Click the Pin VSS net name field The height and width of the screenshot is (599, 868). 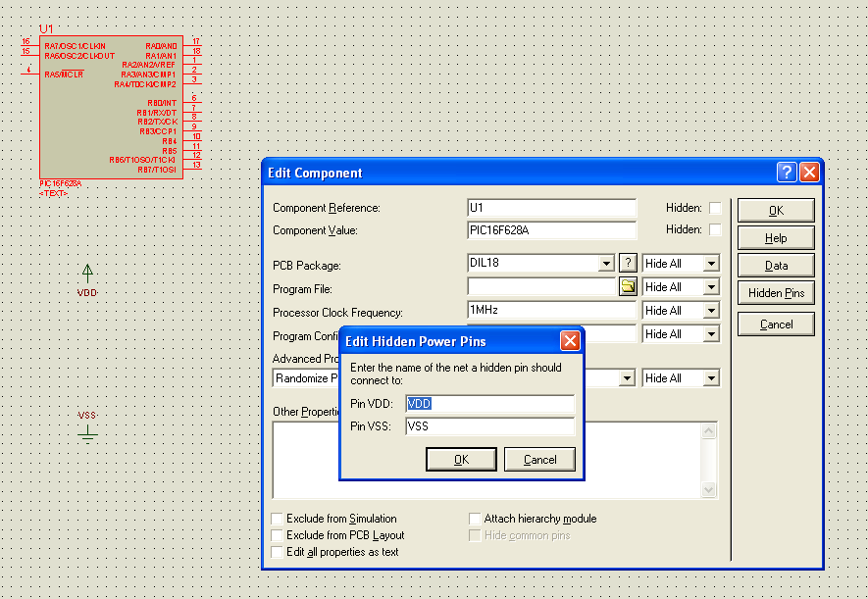click(490, 426)
